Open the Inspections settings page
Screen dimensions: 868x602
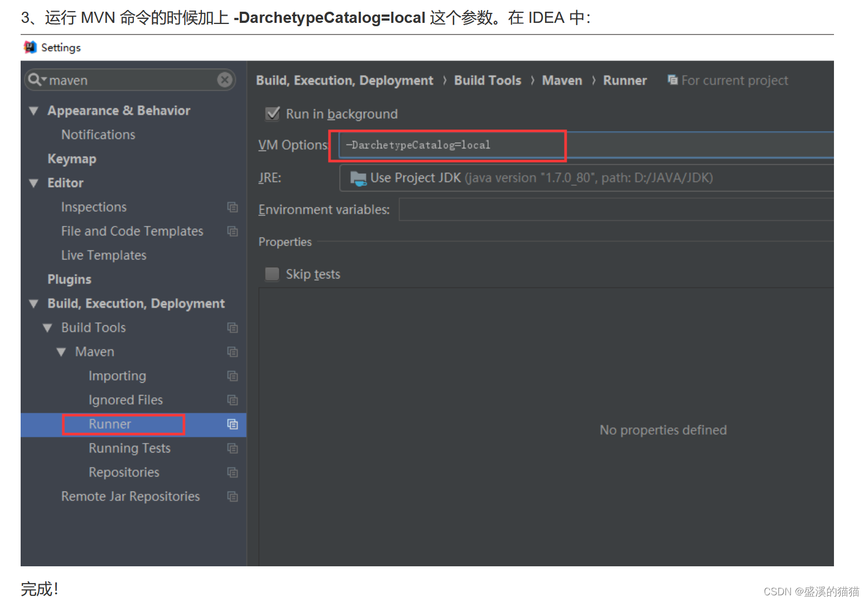click(x=94, y=207)
